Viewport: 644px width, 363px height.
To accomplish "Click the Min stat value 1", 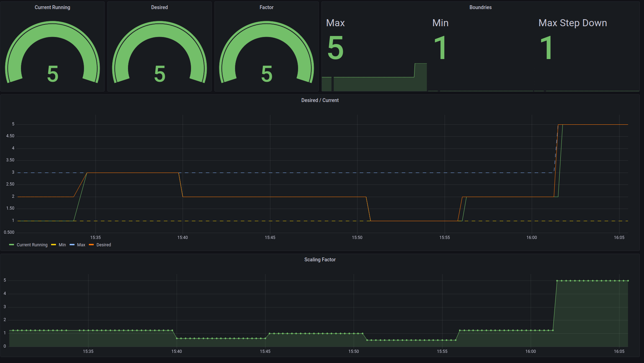I will click(440, 48).
